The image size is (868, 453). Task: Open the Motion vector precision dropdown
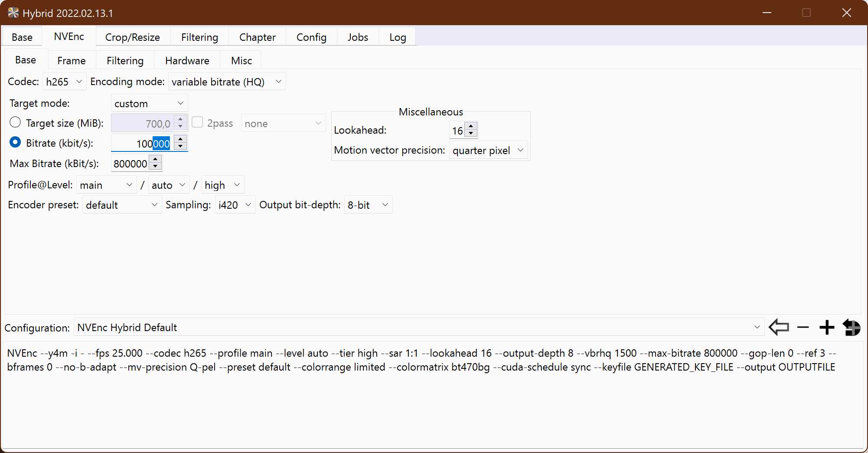coord(488,150)
